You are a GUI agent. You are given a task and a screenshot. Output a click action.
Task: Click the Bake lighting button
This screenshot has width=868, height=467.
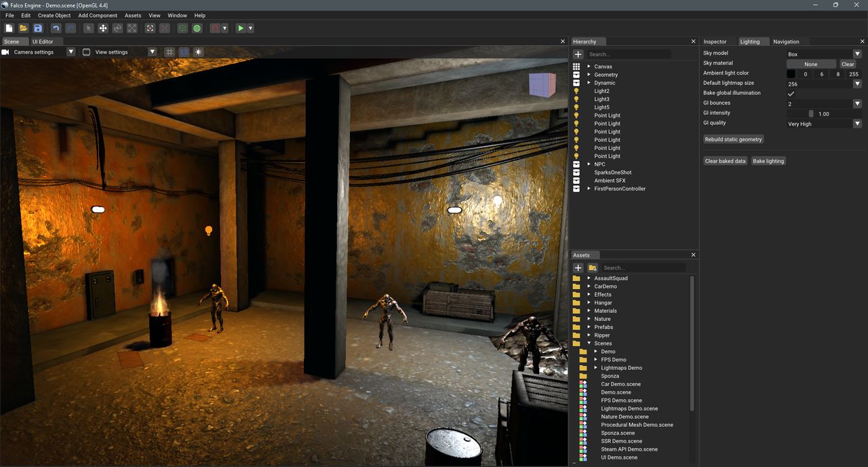(x=768, y=161)
